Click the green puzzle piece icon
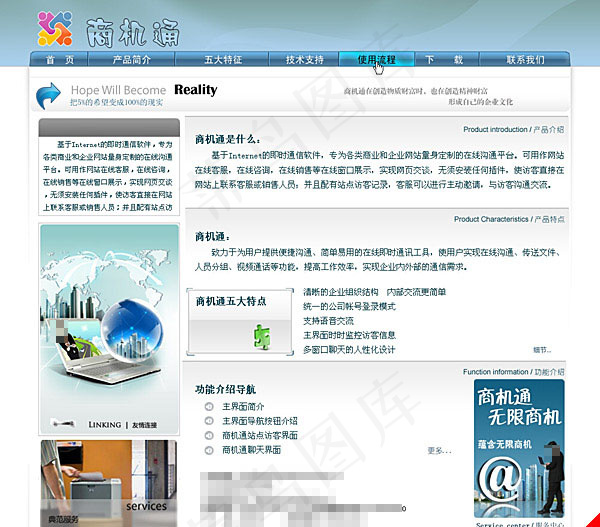Viewport: 600px width, 527px height. [262, 337]
